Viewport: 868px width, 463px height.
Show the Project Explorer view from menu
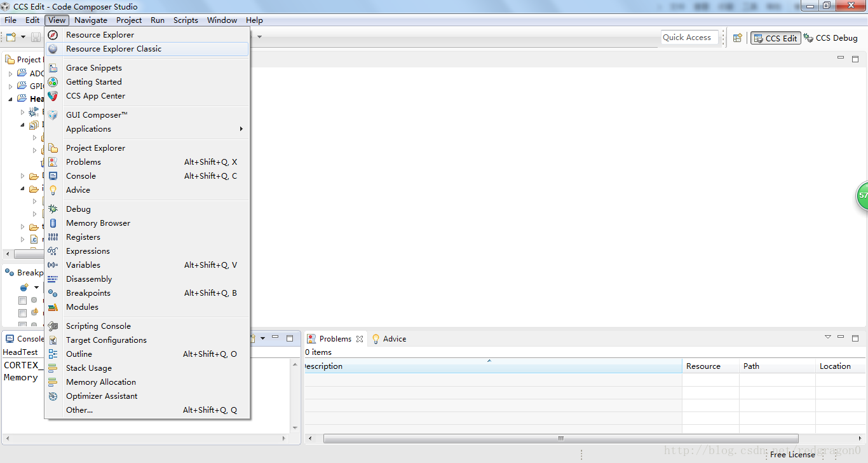tap(147, 148)
